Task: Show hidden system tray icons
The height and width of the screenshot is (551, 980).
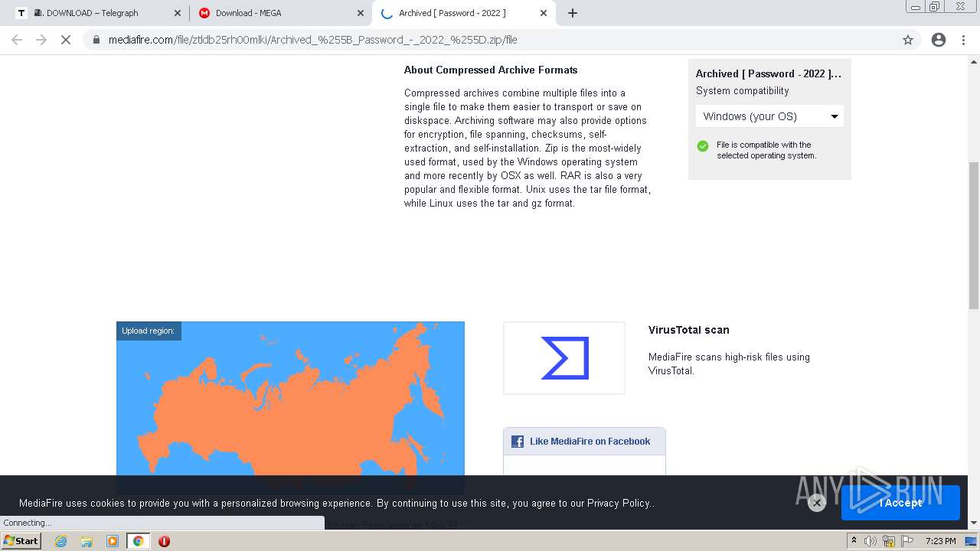Action: tap(854, 541)
